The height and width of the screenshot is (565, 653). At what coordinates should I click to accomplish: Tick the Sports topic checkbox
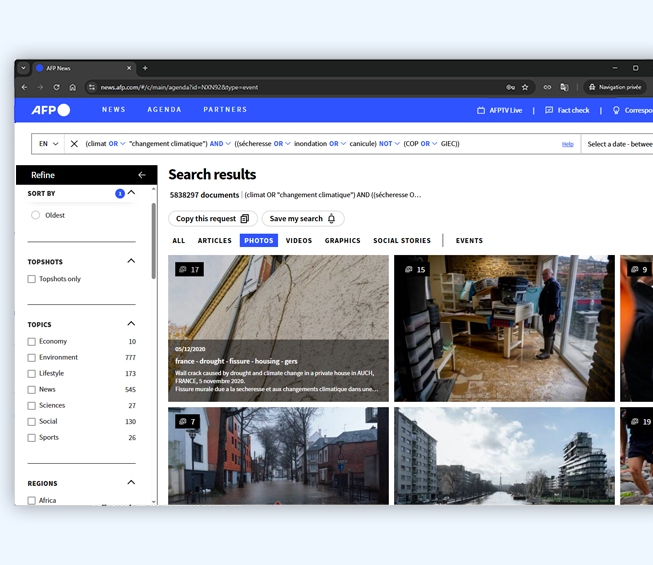click(32, 437)
